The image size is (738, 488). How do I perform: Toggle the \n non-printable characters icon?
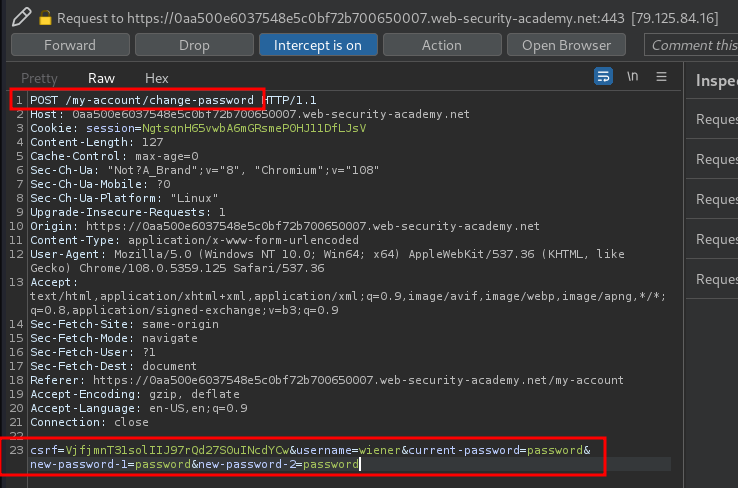coord(633,76)
